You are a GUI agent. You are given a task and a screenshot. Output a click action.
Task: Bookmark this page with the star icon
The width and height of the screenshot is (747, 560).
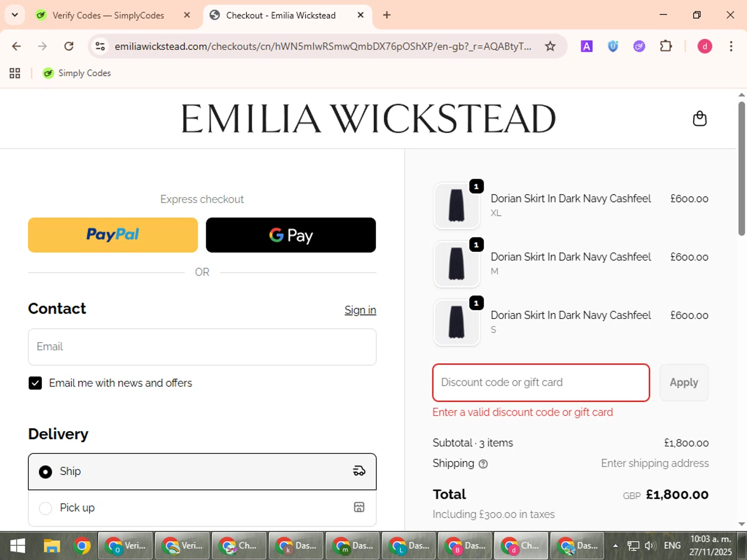[x=550, y=46]
